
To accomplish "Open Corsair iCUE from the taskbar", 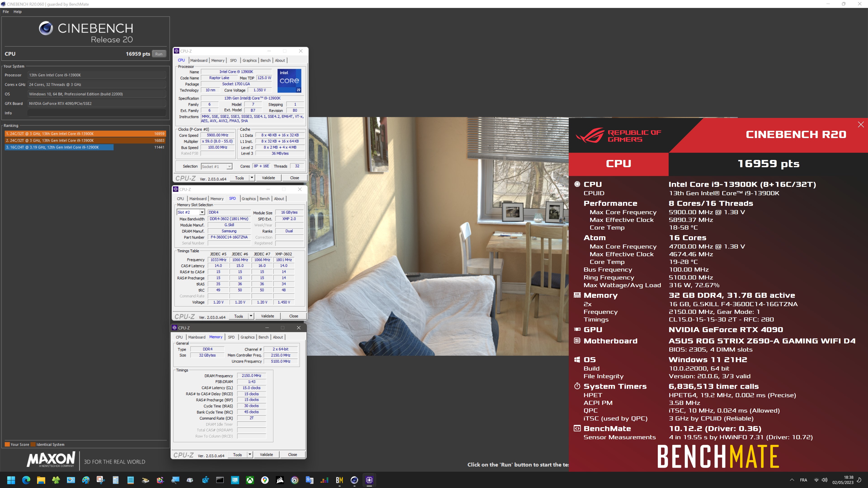I will tap(280, 480).
